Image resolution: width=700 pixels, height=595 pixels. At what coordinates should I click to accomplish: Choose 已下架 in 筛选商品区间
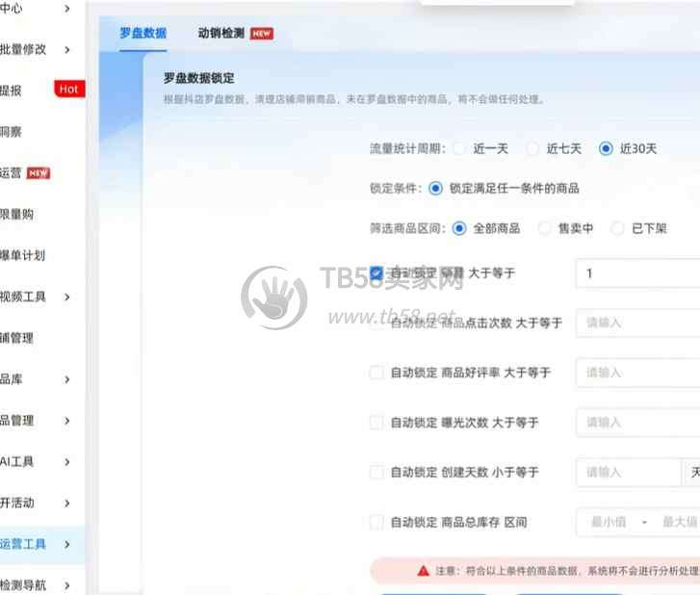pyautogui.click(x=617, y=228)
